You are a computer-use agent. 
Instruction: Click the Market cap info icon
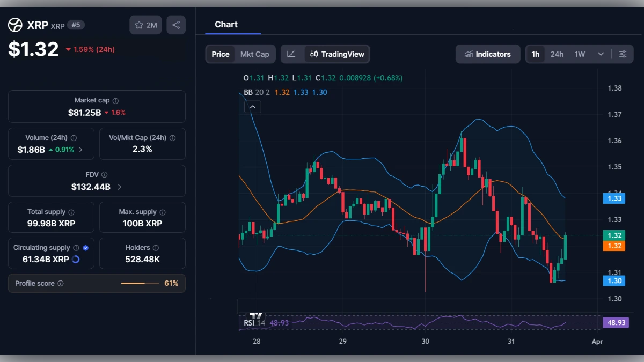(115, 100)
